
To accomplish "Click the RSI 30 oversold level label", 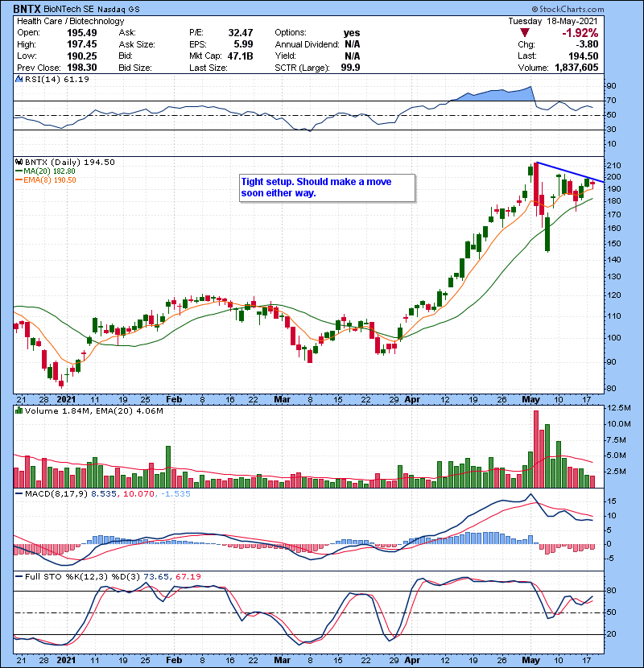I will pyautogui.click(x=611, y=129).
